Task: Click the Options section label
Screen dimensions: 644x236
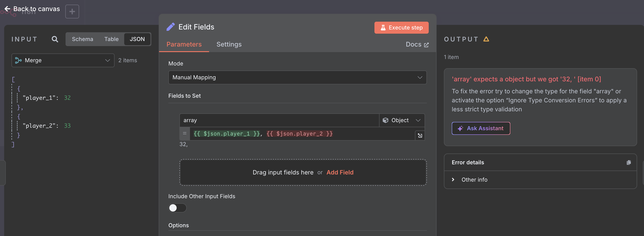Action: point(178,225)
